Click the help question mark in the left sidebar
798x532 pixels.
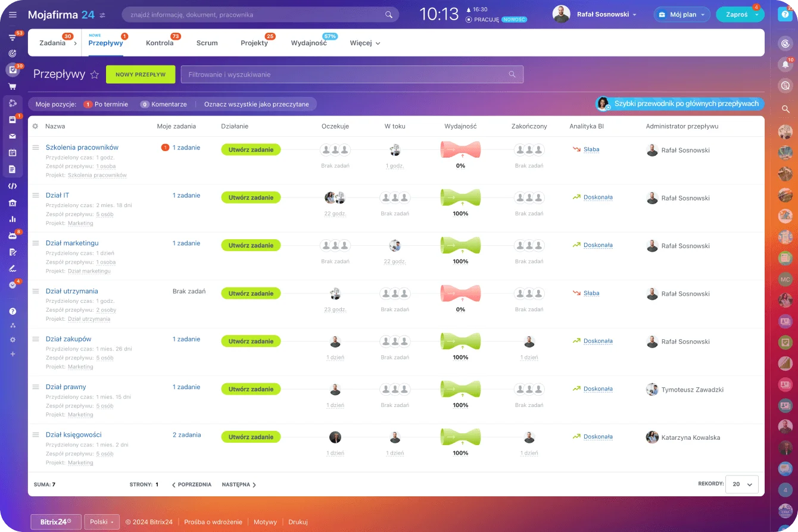(13, 311)
